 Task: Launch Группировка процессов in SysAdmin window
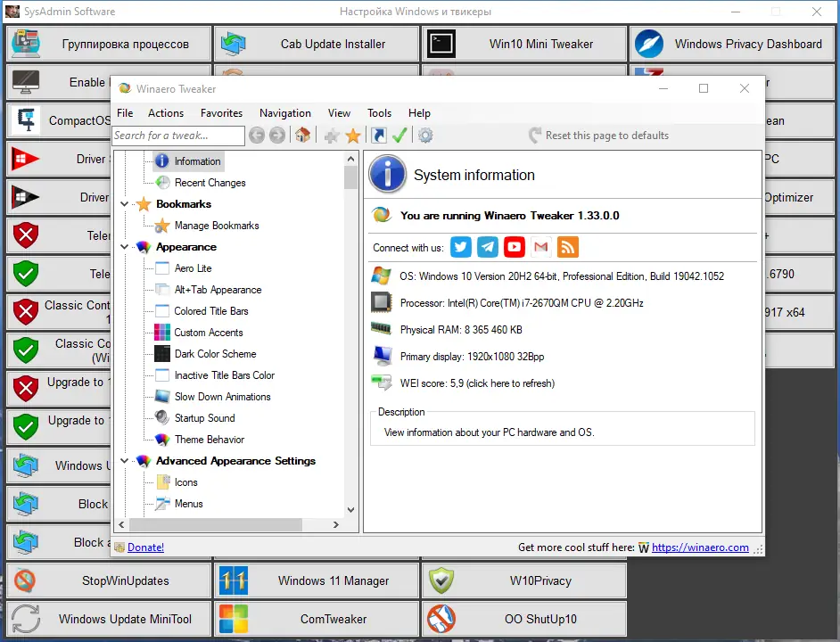click(109, 44)
